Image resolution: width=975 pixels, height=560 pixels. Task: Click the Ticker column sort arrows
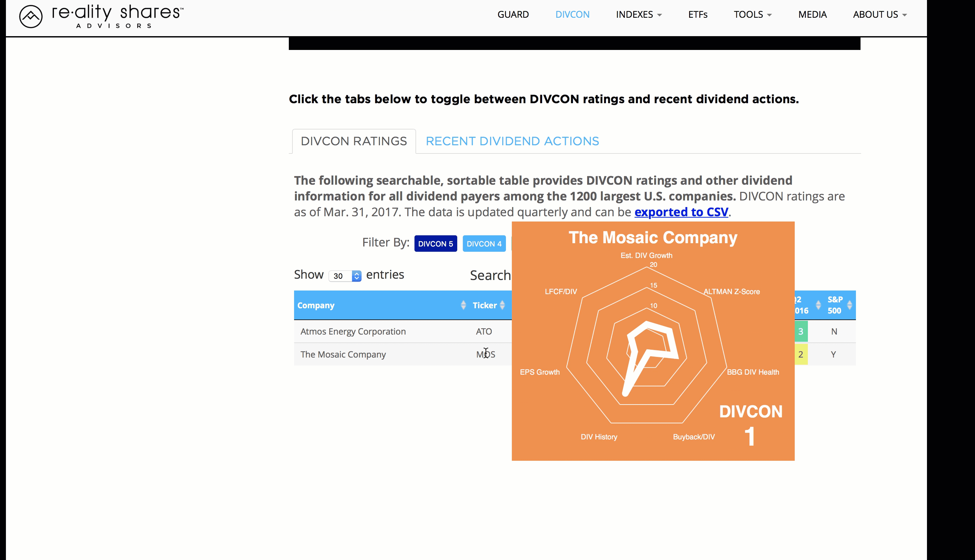pos(502,305)
